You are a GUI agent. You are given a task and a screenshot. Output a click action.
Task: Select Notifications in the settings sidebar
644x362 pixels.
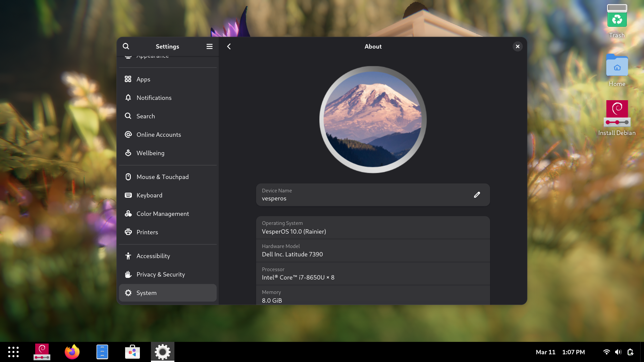tap(168, 98)
